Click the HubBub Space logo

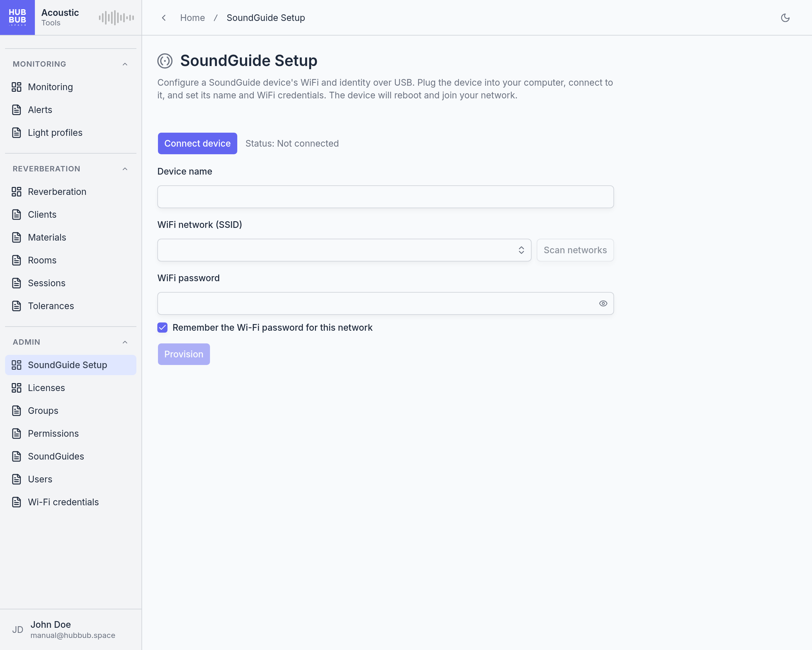17,17
